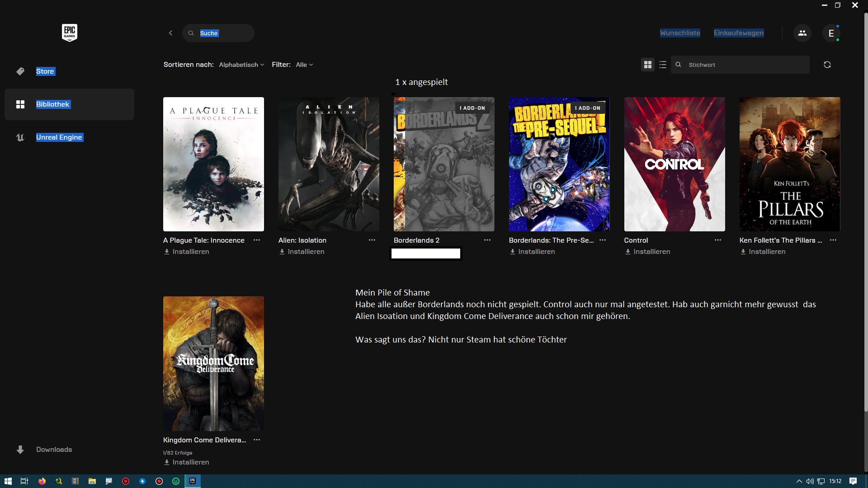Open Firefox from the taskbar
This screenshot has width=868, height=488.
[x=42, y=481]
